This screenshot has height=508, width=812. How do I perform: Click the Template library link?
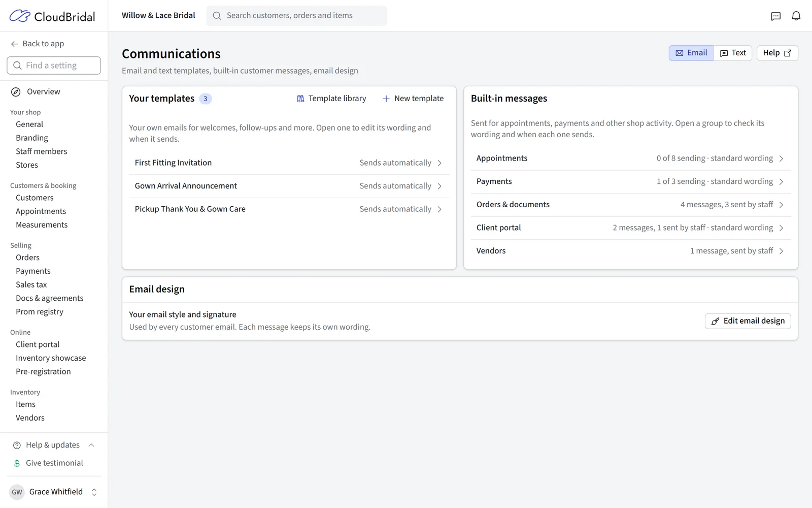pyautogui.click(x=331, y=99)
